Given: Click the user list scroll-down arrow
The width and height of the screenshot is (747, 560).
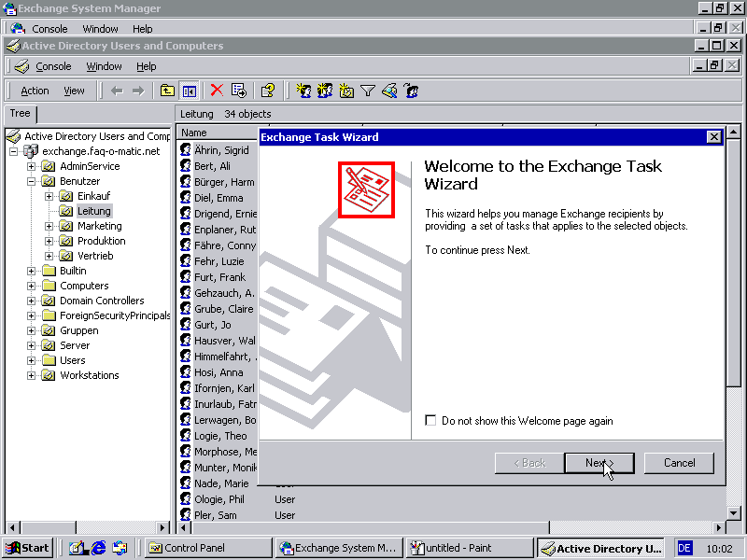Looking at the screenshot, I should [x=734, y=512].
